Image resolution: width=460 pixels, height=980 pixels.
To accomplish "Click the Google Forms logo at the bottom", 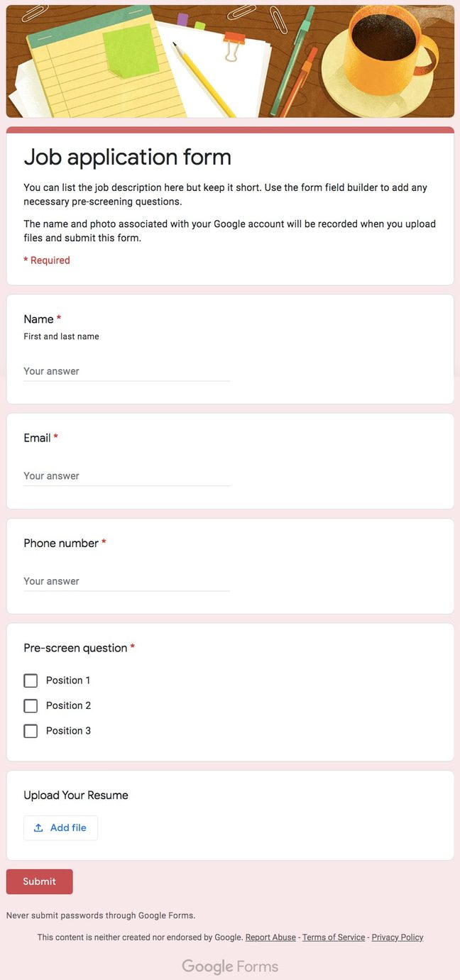I will point(230,966).
